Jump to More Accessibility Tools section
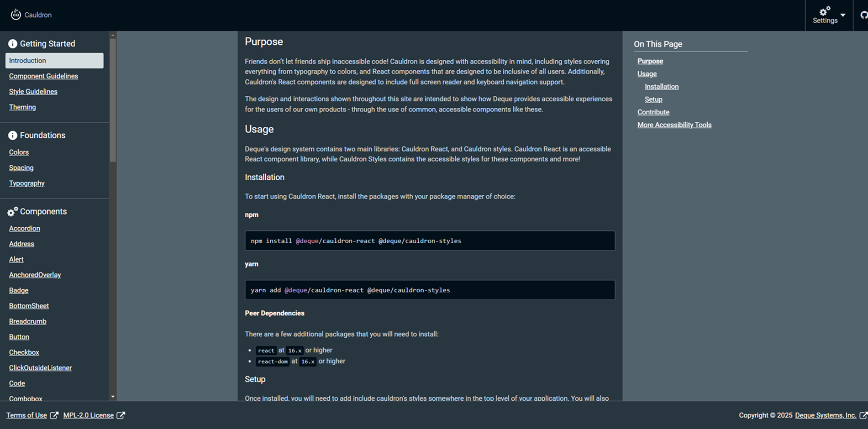 [x=674, y=125]
